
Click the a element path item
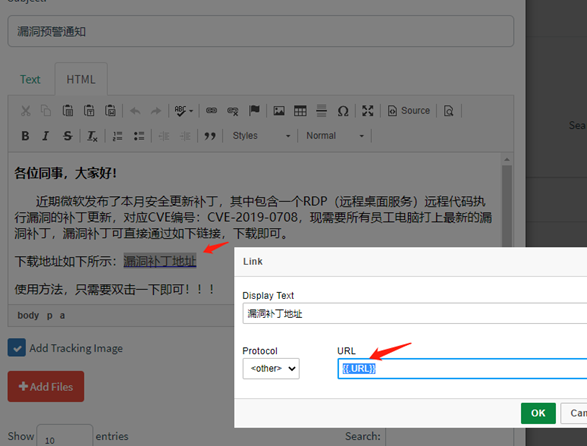(x=62, y=315)
